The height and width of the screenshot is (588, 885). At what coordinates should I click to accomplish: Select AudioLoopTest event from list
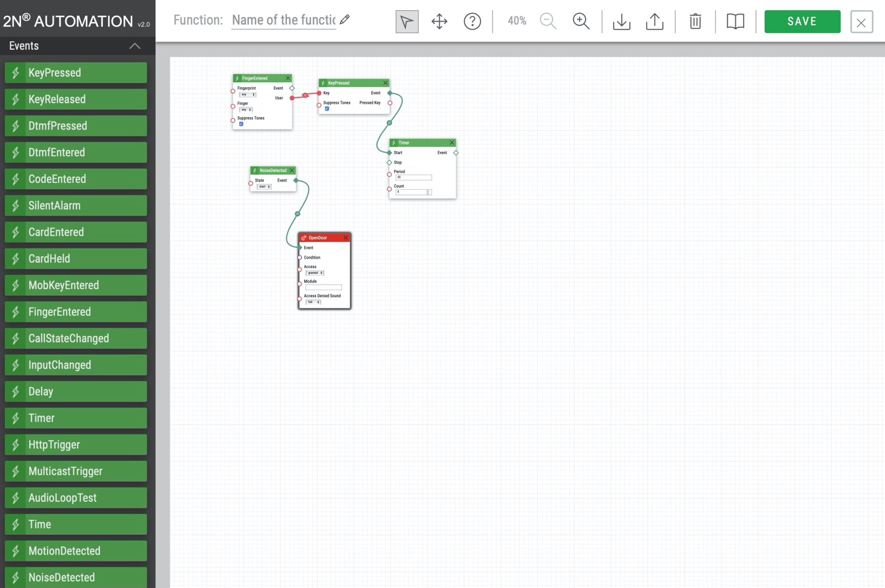(76, 498)
